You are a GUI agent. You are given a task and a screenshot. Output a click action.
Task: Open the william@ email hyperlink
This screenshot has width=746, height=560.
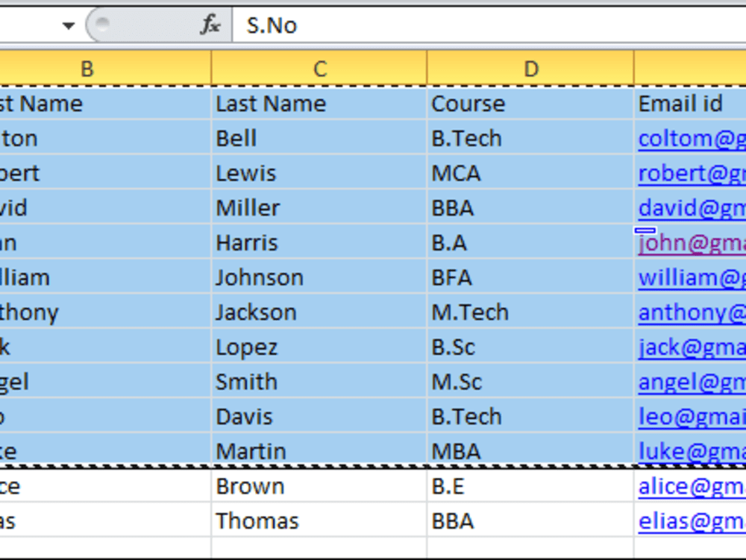pyautogui.click(x=692, y=277)
